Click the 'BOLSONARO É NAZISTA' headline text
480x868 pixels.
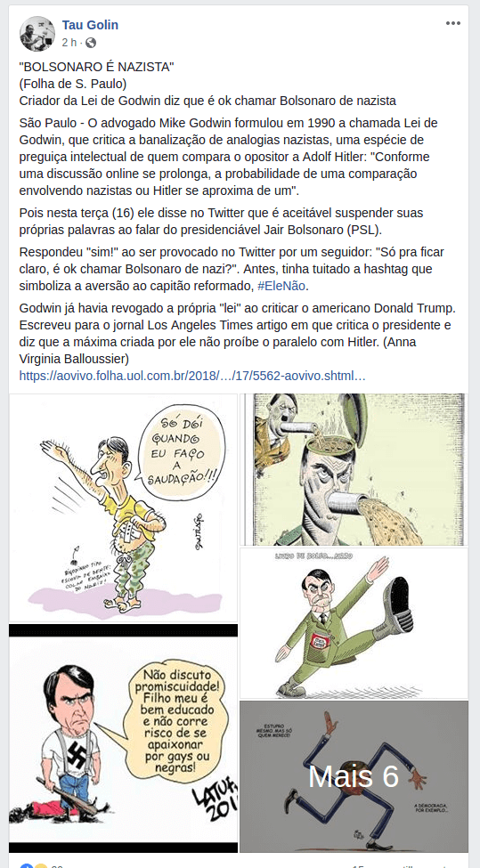click(96, 67)
